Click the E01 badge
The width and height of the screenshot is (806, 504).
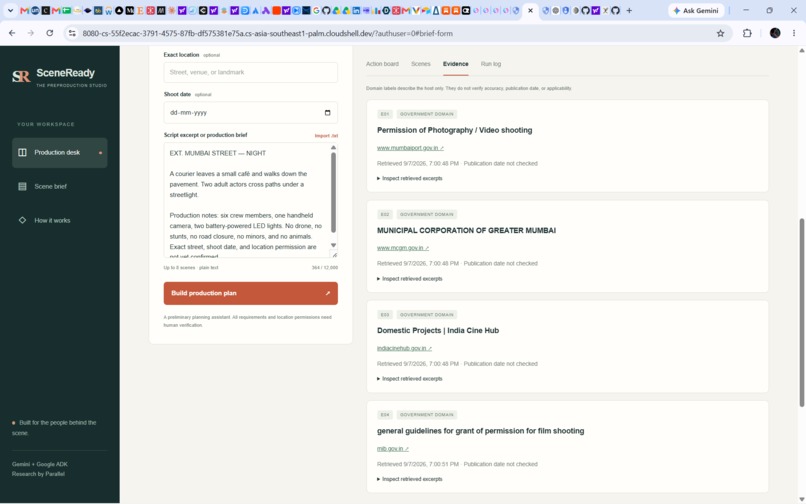(384, 114)
